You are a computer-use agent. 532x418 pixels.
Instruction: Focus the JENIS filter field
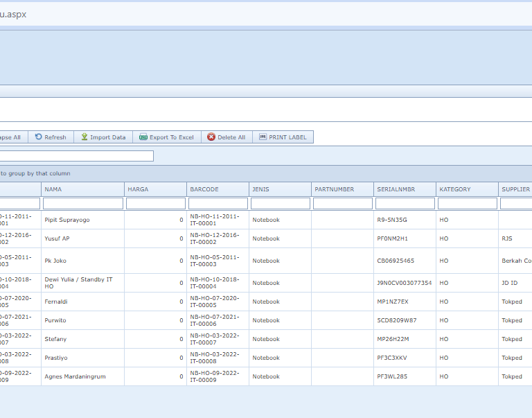click(x=281, y=203)
